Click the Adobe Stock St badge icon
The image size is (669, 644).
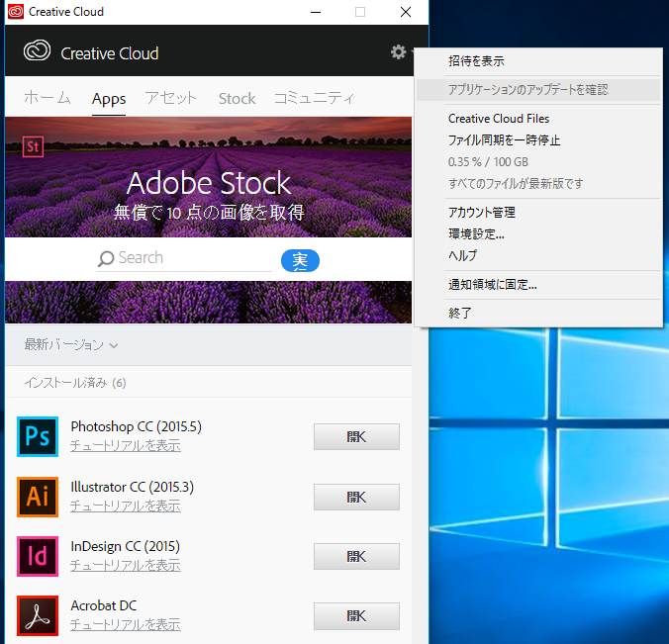click(x=33, y=146)
